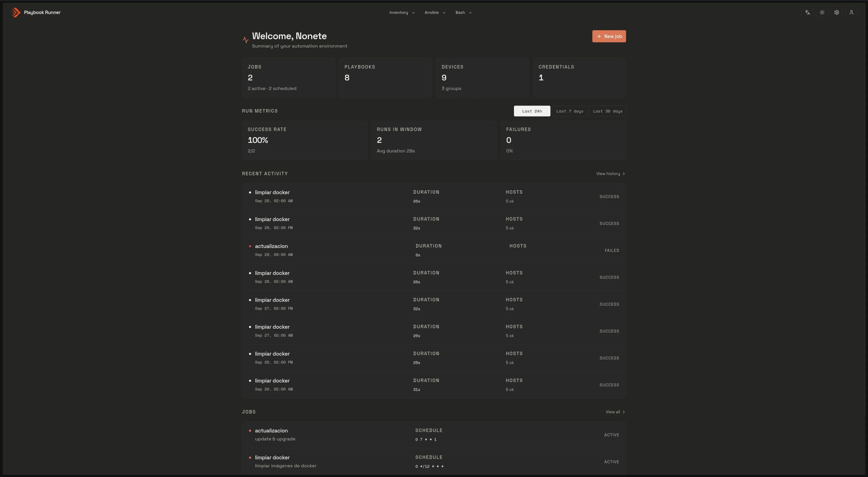Open limpiar docker run Sep 28, 02:00 AM
868x477 pixels.
click(x=434, y=277)
